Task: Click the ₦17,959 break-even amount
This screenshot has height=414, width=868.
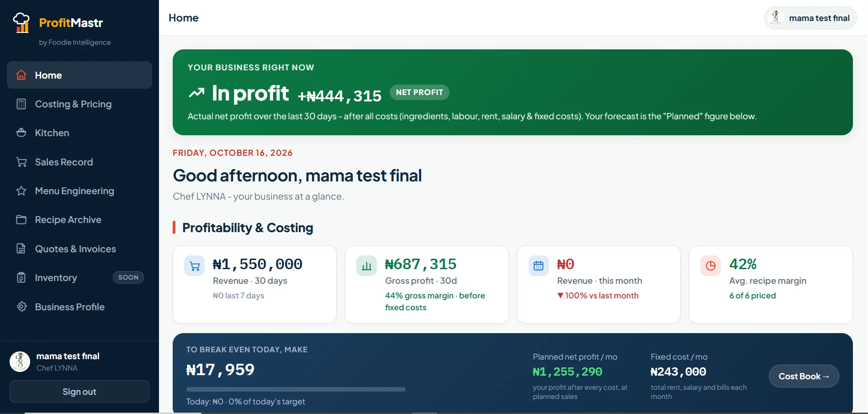Action: 220,369
